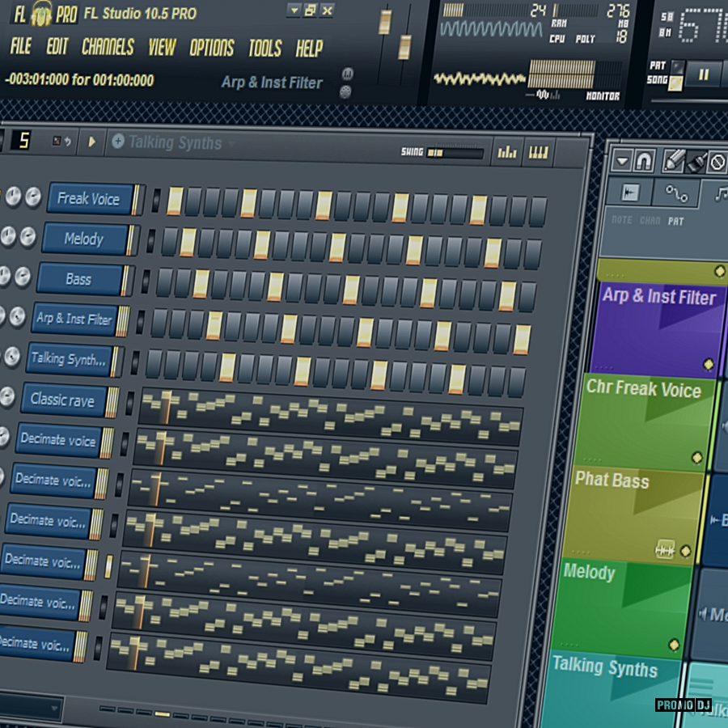This screenshot has height=728, width=728.
Task: Toggle the playlist magnet snap icon
Action: (x=643, y=161)
